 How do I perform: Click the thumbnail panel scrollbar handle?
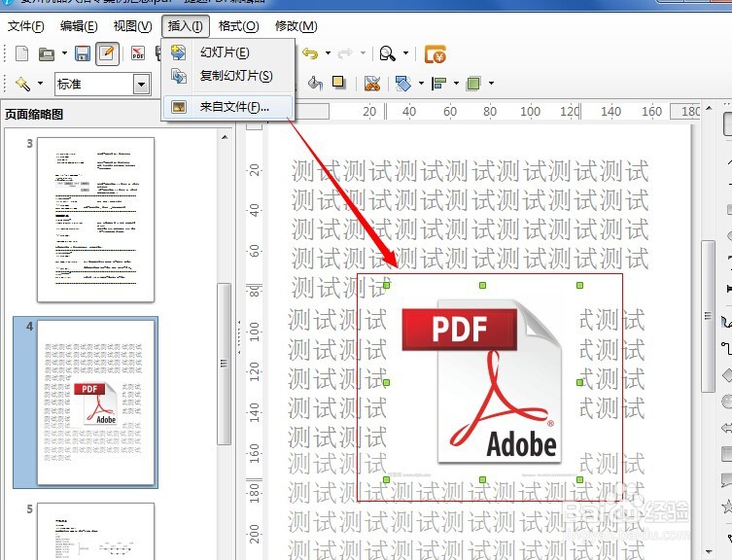[225, 364]
